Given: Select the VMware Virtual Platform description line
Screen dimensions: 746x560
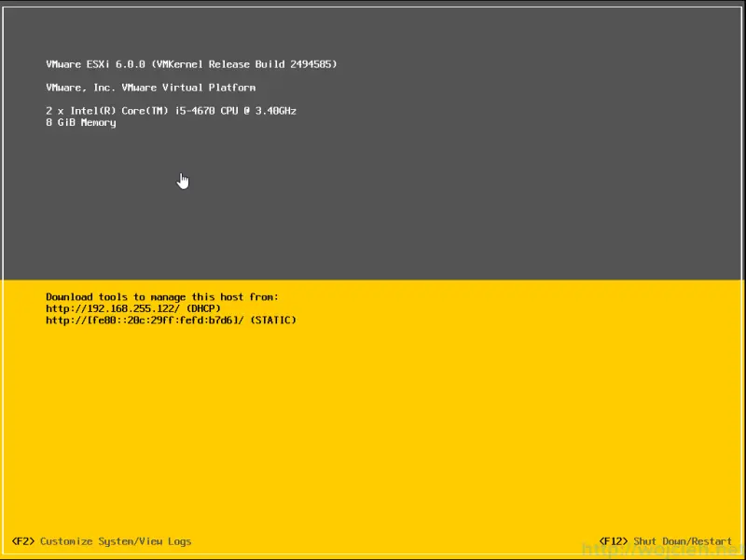Looking at the screenshot, I should (x=149, y=87).
